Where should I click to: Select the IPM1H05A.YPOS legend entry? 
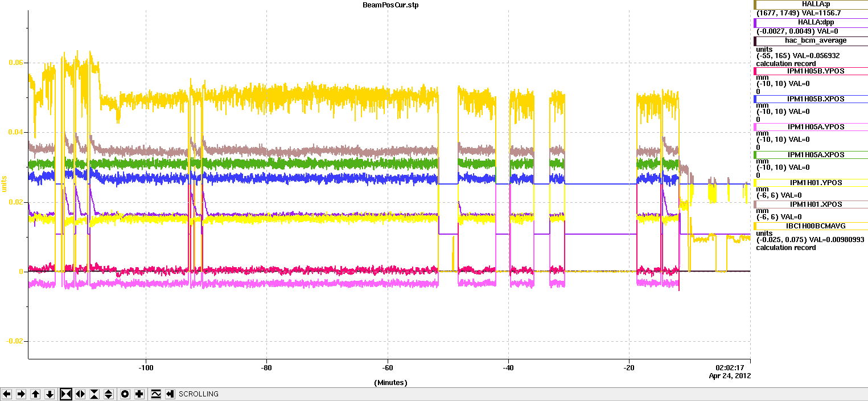tap(811, 127)
